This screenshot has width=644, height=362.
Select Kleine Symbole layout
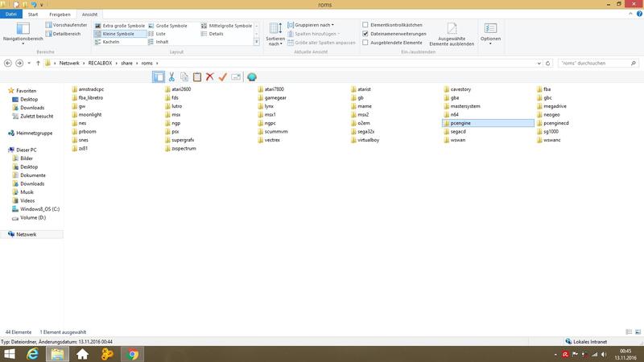click(120, 34)
